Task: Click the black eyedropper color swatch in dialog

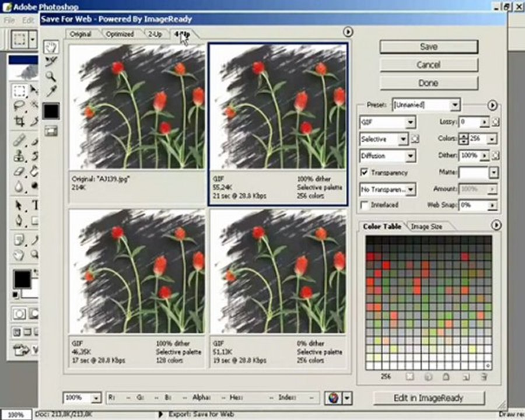Action: tap(51, 111)
